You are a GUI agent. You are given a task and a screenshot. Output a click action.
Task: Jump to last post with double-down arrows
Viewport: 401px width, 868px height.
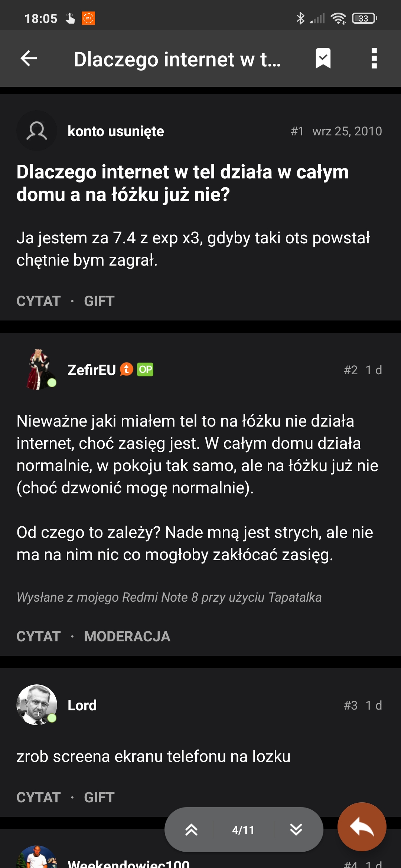click(296, 829)
